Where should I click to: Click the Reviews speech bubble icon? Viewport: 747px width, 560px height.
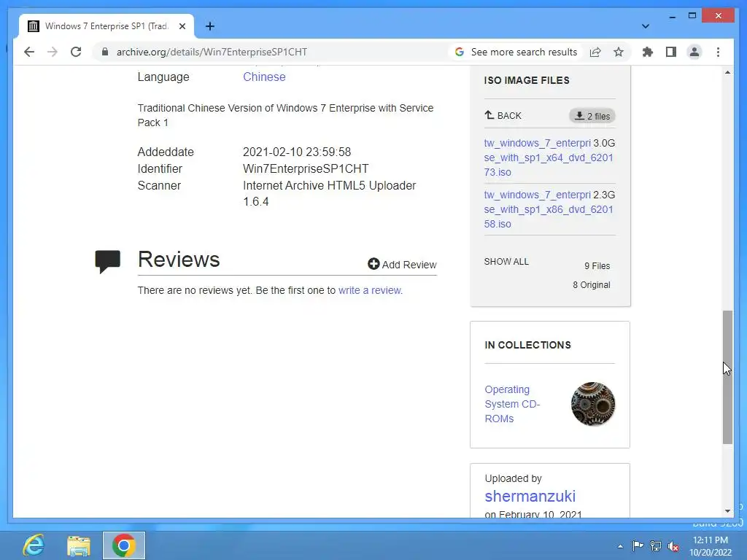108,262
